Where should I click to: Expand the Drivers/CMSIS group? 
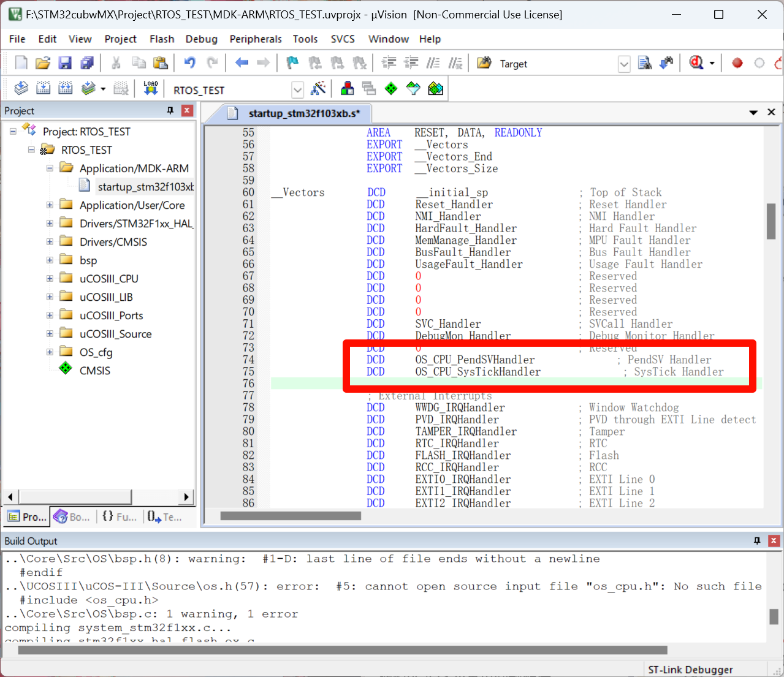click(50, 242)
